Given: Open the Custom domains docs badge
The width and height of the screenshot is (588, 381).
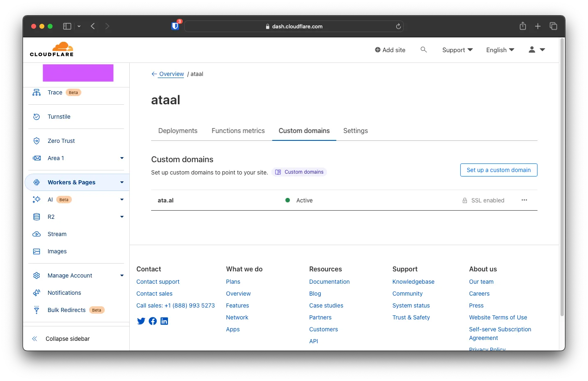Looking at the screenshot, I should [299, 172].
